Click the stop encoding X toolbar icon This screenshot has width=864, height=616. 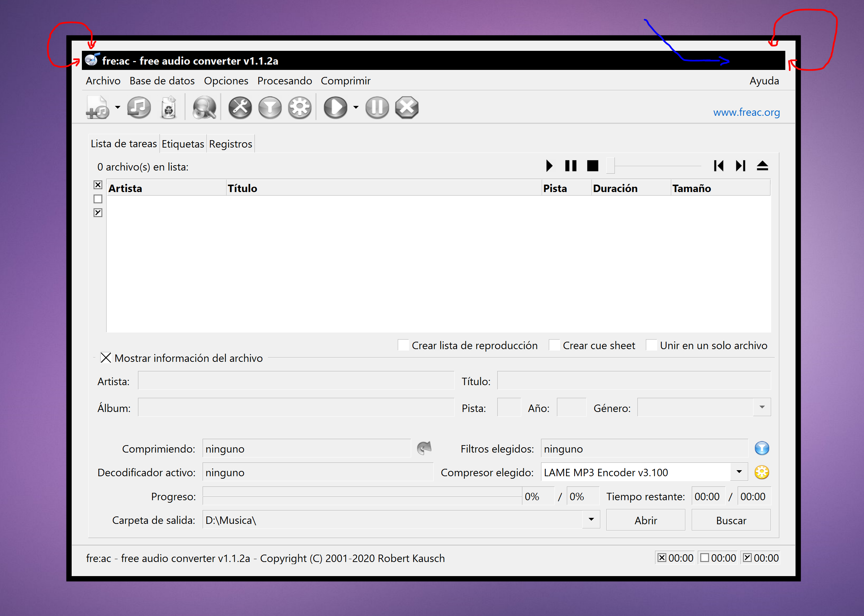click(407, 108)
